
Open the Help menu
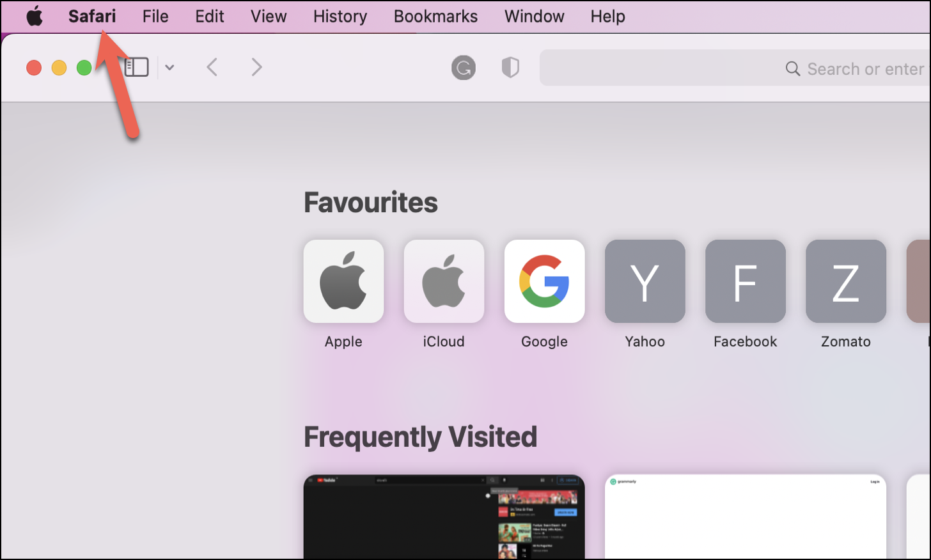pyautogui.click(x=607, y=16)
